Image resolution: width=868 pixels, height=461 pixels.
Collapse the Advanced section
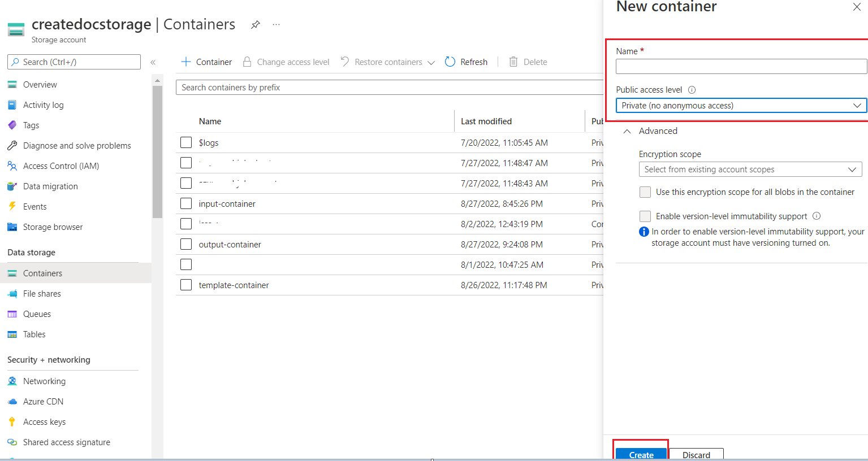627,131
